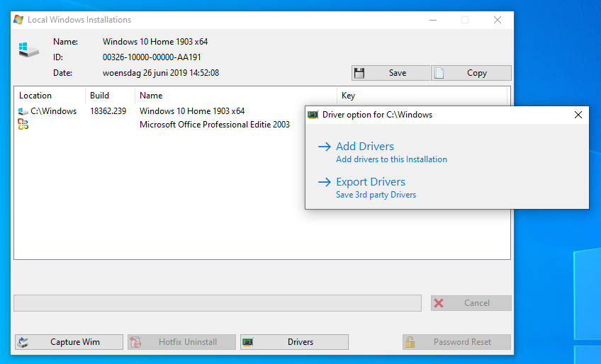Click the Drivers button at the bottom
This screenshot has width=601, height=364.
[x=294, y=342]
